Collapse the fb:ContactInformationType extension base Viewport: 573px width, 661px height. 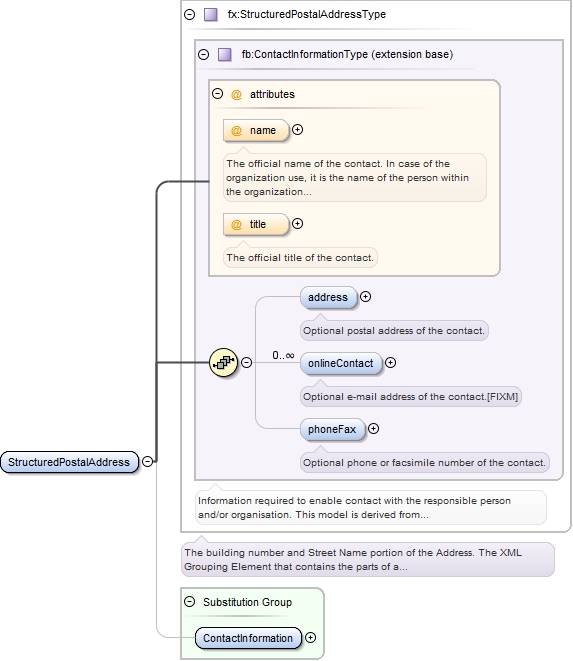point(204,54)
